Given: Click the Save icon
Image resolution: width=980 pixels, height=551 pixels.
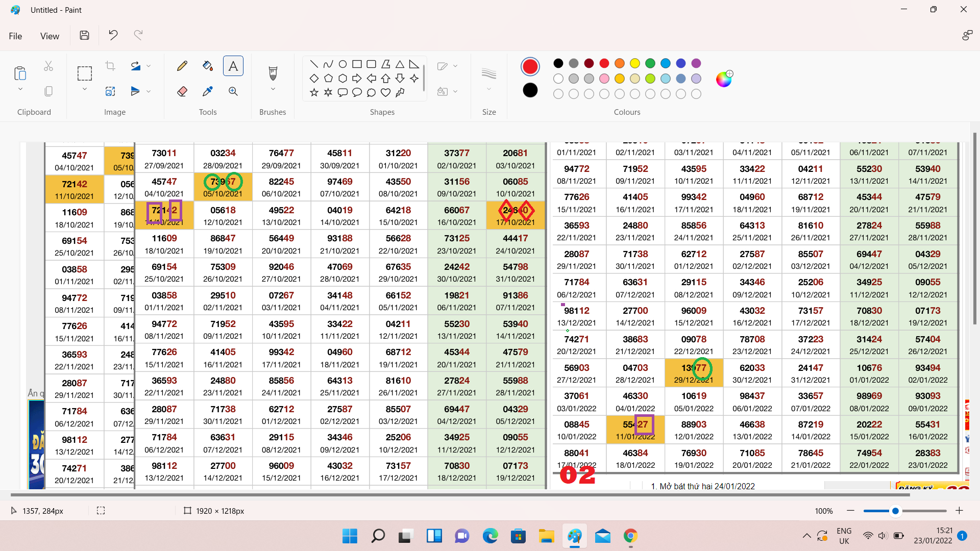Looking at the screenshot, I should 84,35.
